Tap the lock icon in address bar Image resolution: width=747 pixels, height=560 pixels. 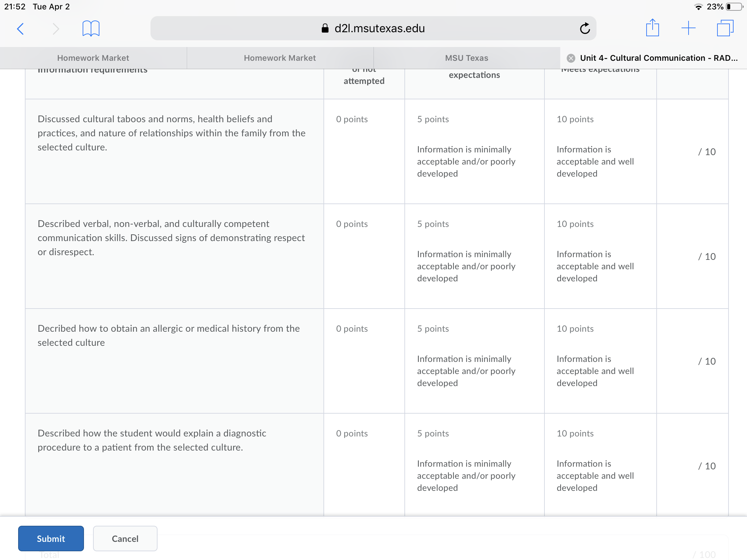click(325, 28)
